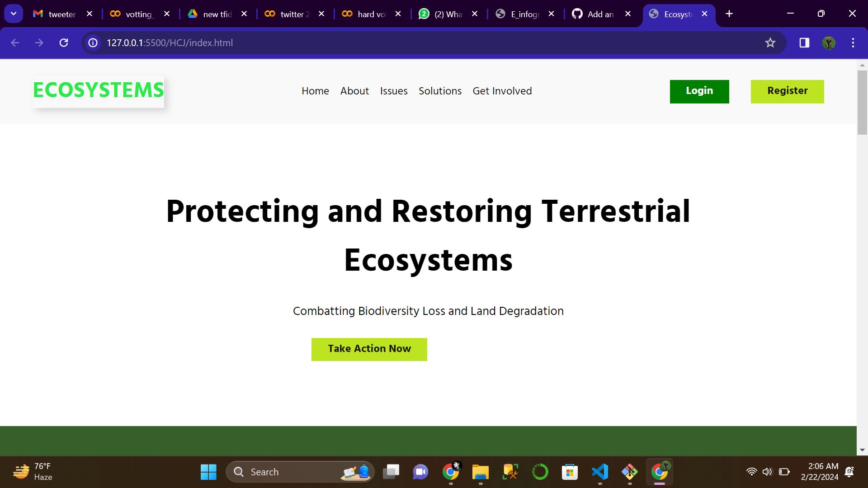
Task: Click the Wi-Fi icon in system tray
Action: click(752, 471)
